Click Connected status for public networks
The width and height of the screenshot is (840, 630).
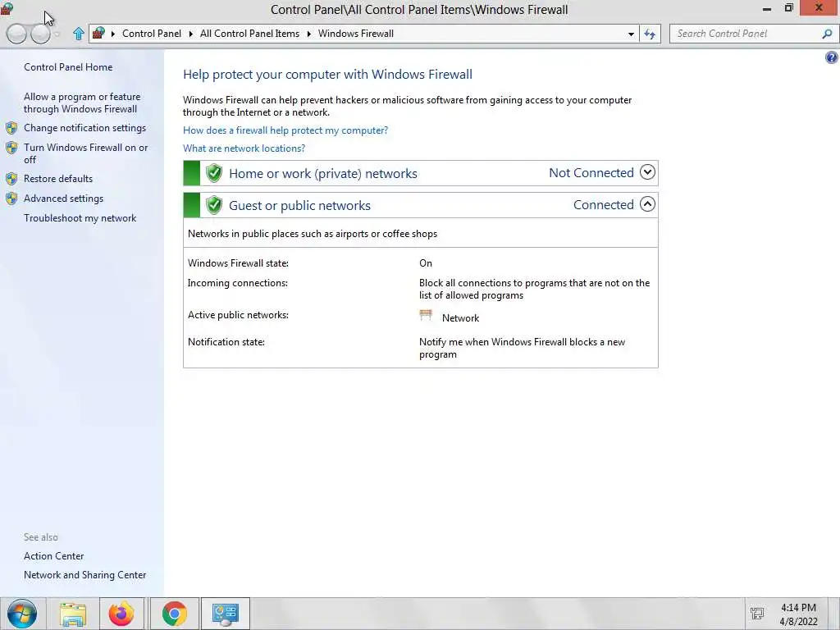(x=604, y=205)
